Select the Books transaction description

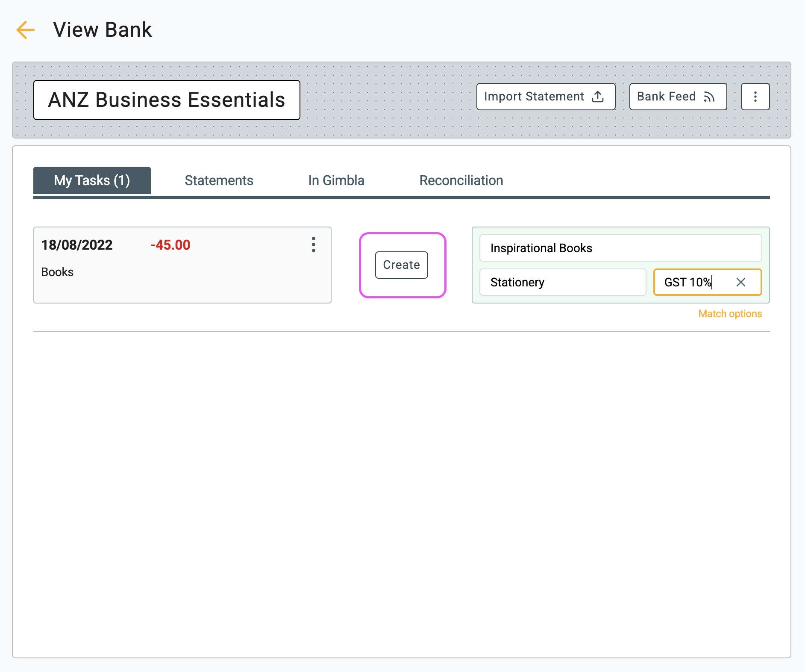(x=57, y=272)
